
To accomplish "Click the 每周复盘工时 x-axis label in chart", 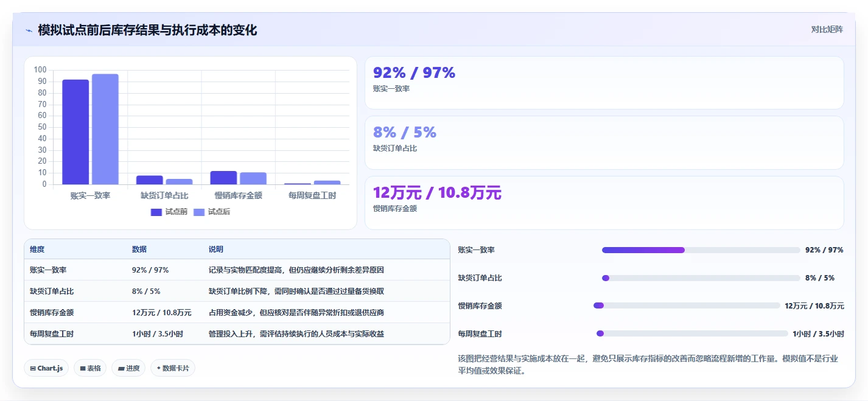I will pos(312,196).
